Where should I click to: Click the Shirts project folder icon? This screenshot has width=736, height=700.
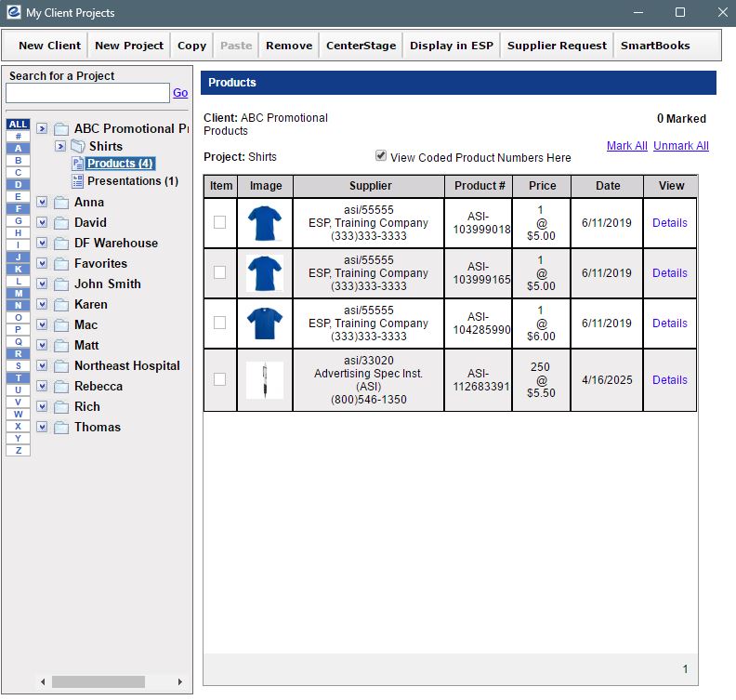pos(78,146)
